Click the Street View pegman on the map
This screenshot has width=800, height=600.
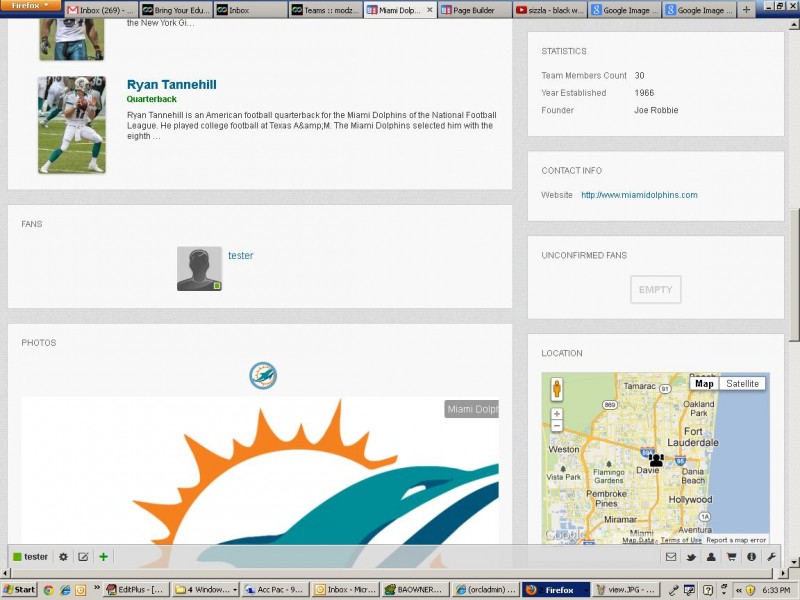click(557, 389)
